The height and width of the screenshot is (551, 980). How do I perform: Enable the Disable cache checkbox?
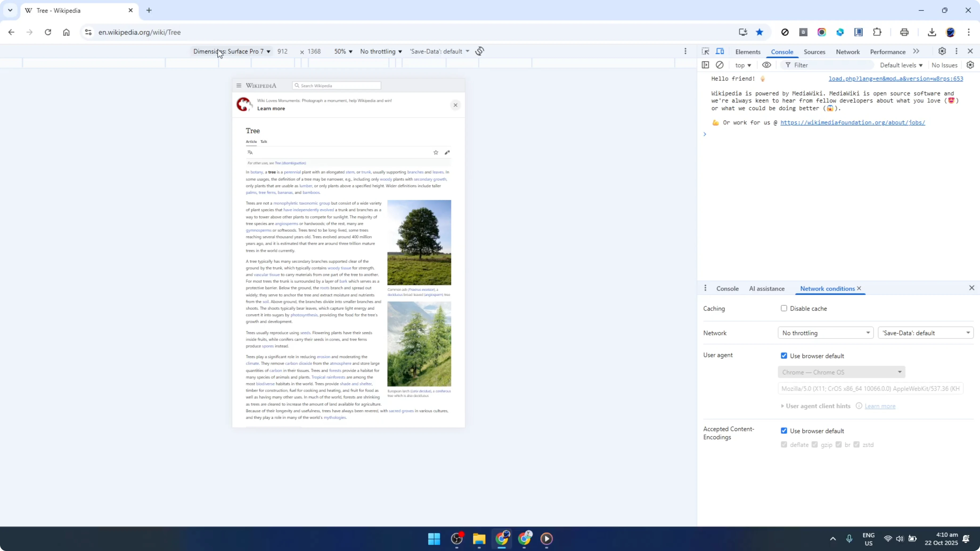click(784, 309)
